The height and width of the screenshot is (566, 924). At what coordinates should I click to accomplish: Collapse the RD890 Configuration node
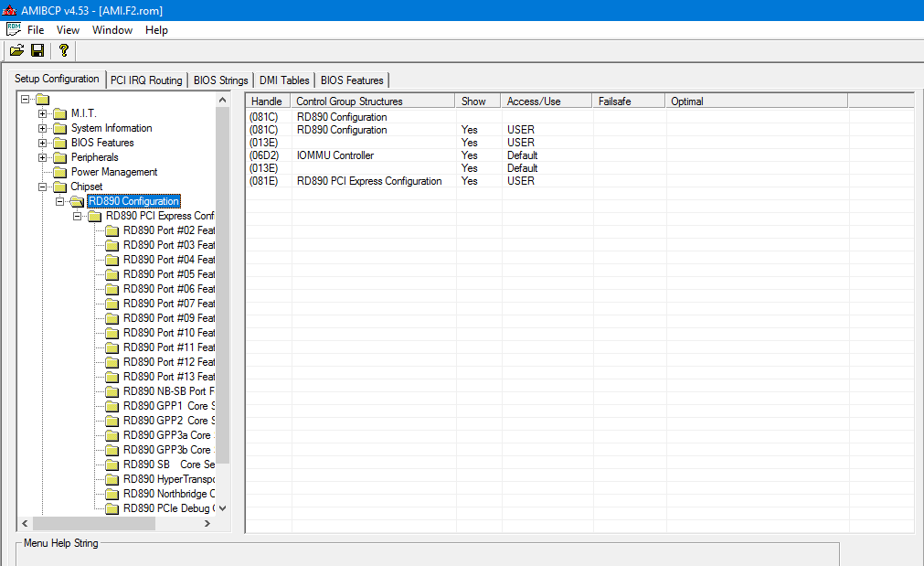(59, 202)
